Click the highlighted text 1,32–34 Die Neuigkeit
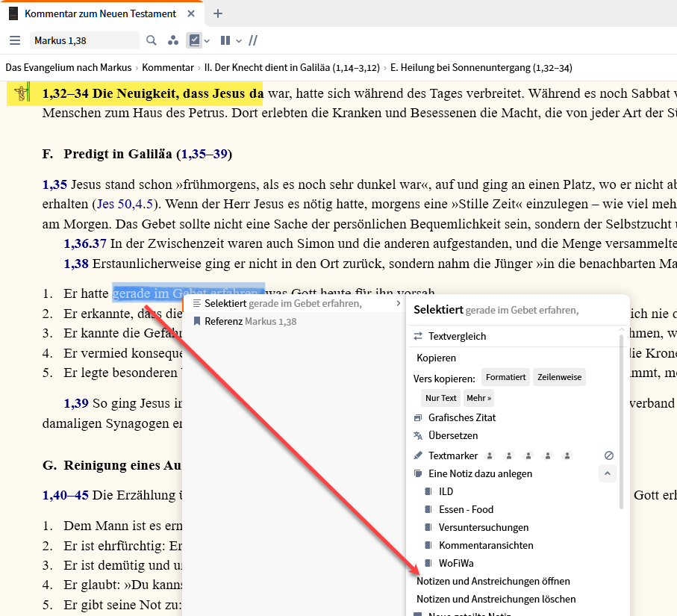Screen dimensions: 677x616 152,93
